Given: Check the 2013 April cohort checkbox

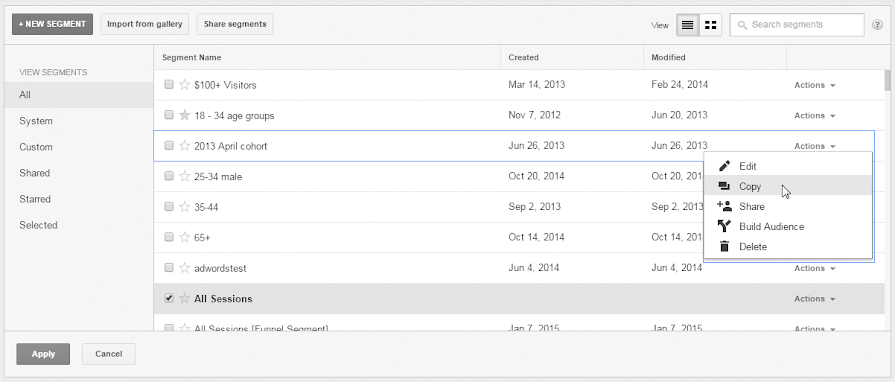Looking at the screenshot, I should pos(169,146).
